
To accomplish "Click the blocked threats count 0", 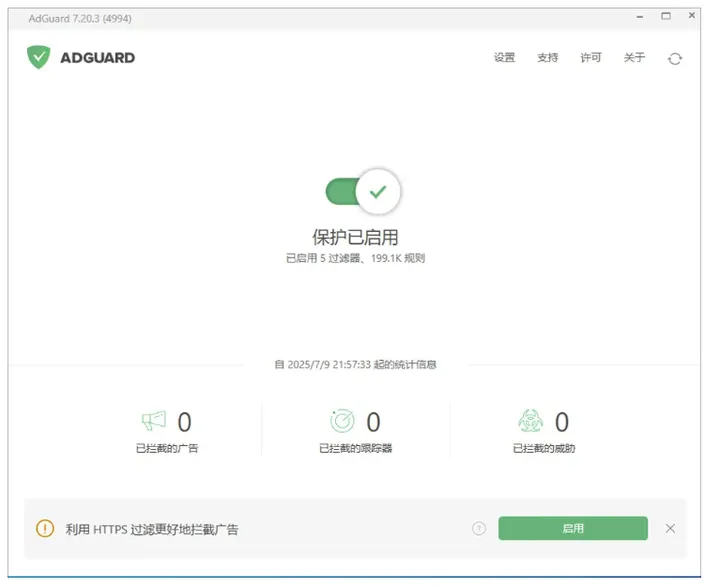I will click(562, 422).
